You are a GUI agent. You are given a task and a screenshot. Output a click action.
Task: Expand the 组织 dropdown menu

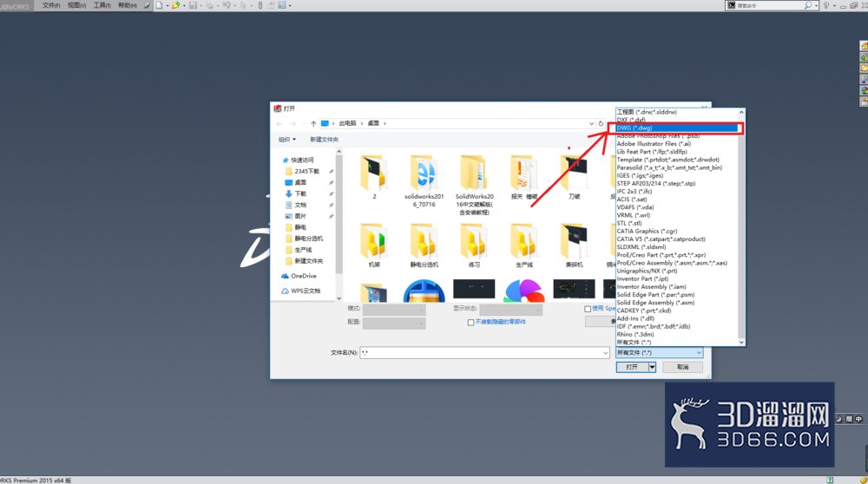(286, 140)
